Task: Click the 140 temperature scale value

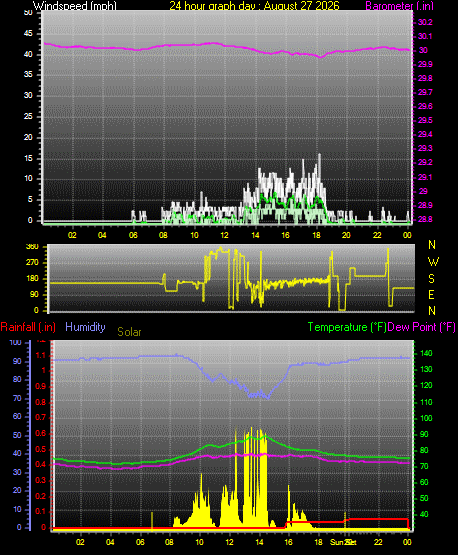Action: 425,353
